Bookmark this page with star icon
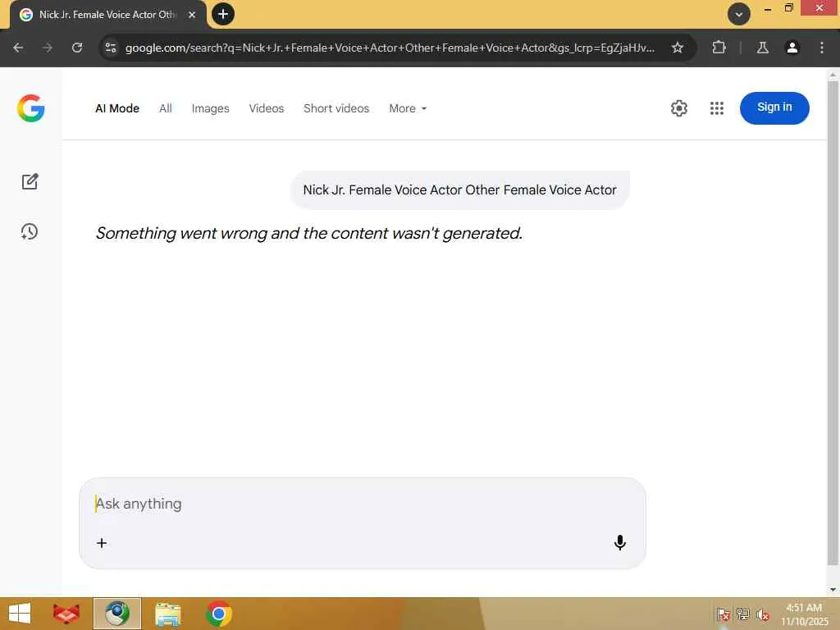 click(x=678, y=48)
